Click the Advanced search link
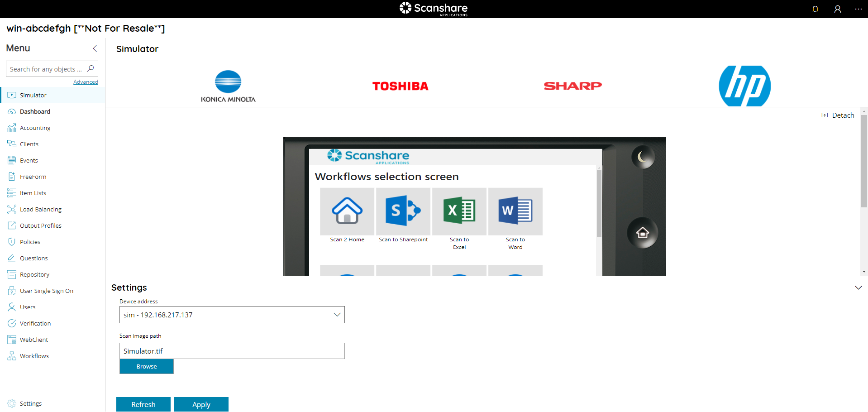868x412 pixels. coord(86,81)
